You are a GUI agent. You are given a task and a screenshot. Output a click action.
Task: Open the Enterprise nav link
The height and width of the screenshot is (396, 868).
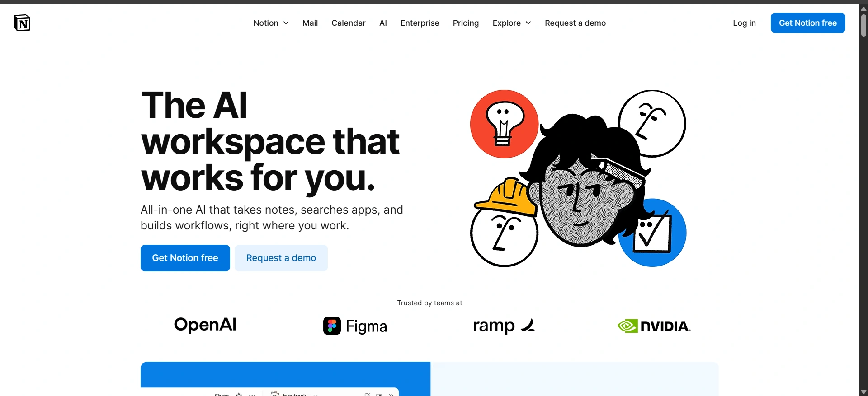(x=420, y=23)
